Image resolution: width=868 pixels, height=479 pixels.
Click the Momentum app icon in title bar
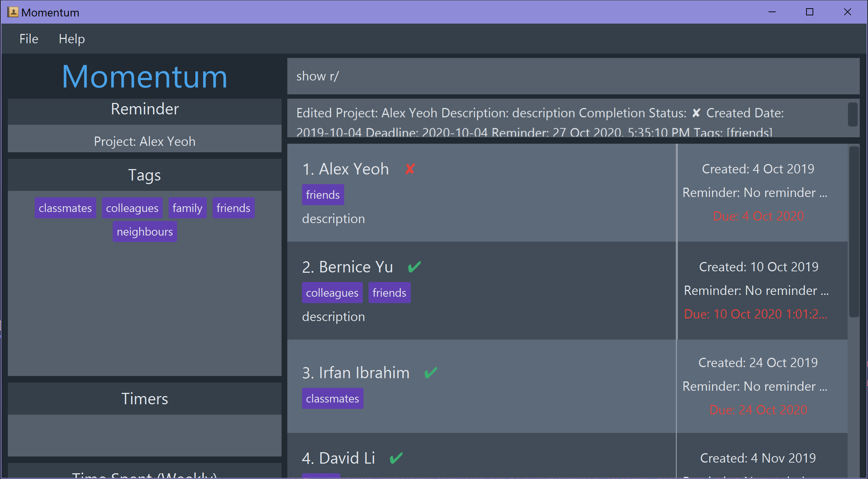[x=13, y=12]
